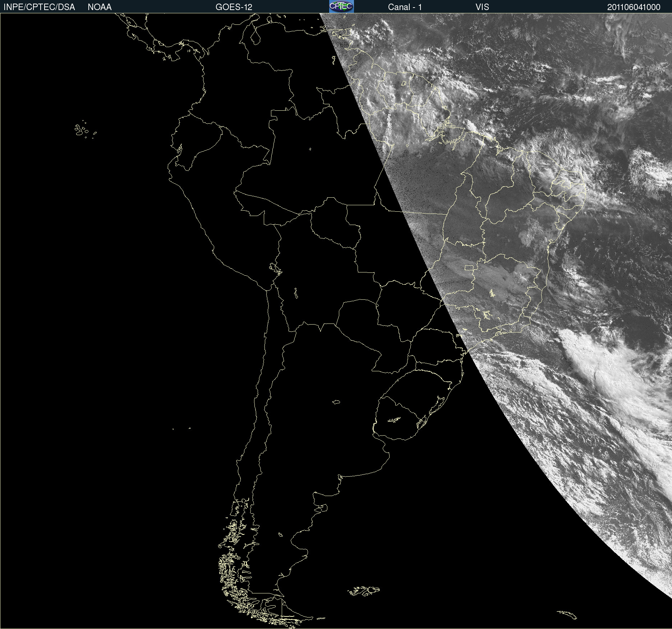Click the VIS channel label

482,7
